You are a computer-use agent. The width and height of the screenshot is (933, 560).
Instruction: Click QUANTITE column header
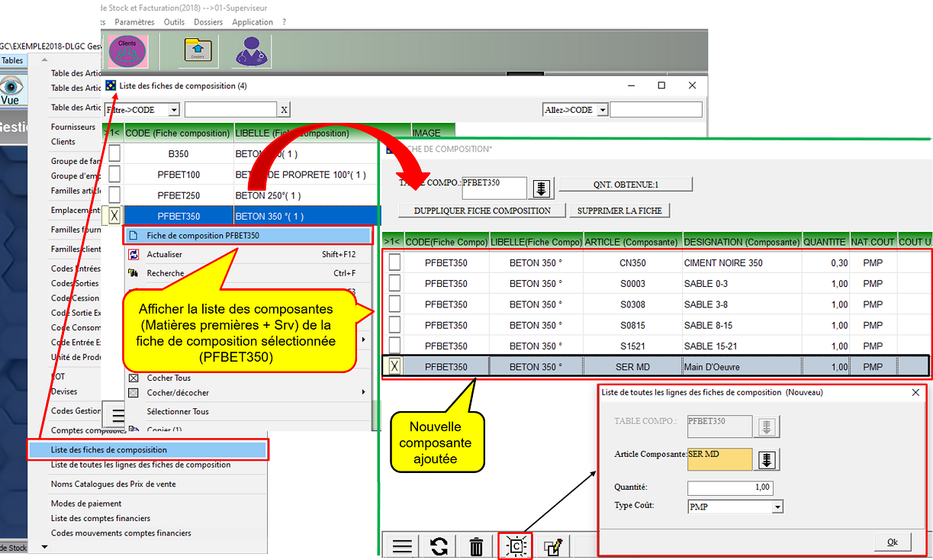[x=825, y=242]
